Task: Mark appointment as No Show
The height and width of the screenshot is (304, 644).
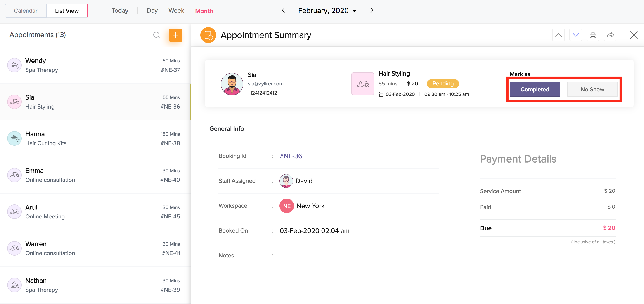Action: pyautogui.click(x=592, y=90)
